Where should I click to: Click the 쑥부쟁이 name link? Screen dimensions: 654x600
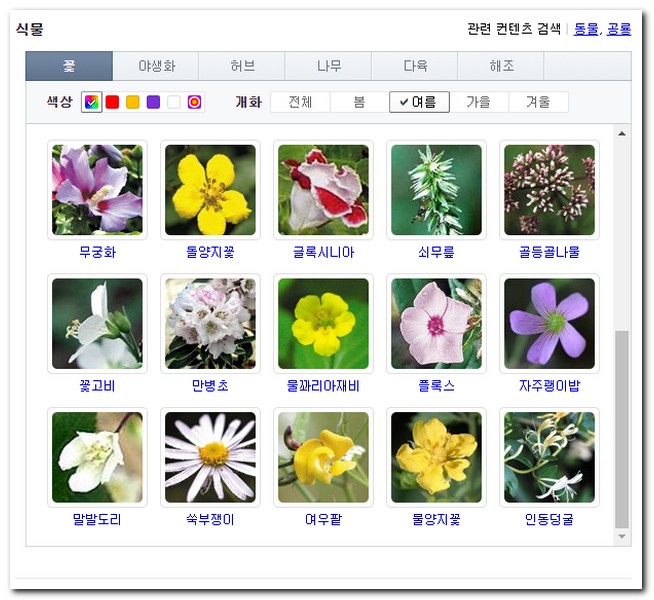click(x=210, y=520)
